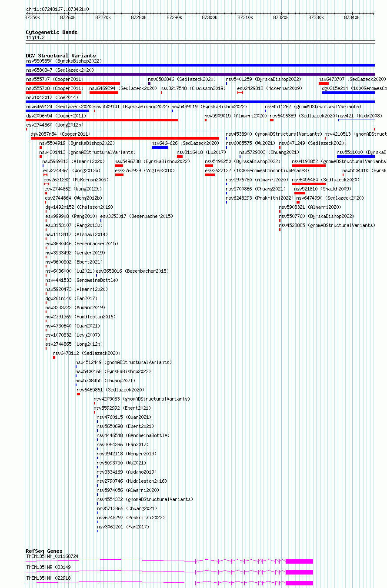Click the DGV Structural Variants track title
Screen dimensions: 387x588
point(61,56)
